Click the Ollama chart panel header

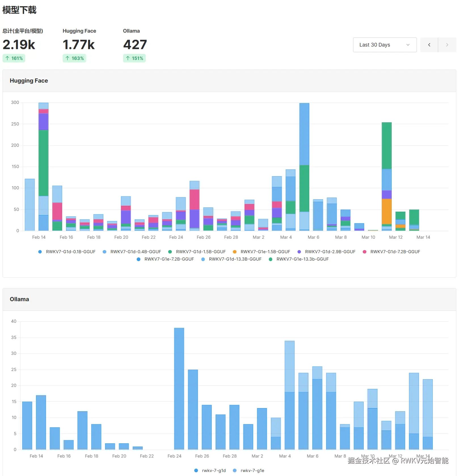point(229,299)
